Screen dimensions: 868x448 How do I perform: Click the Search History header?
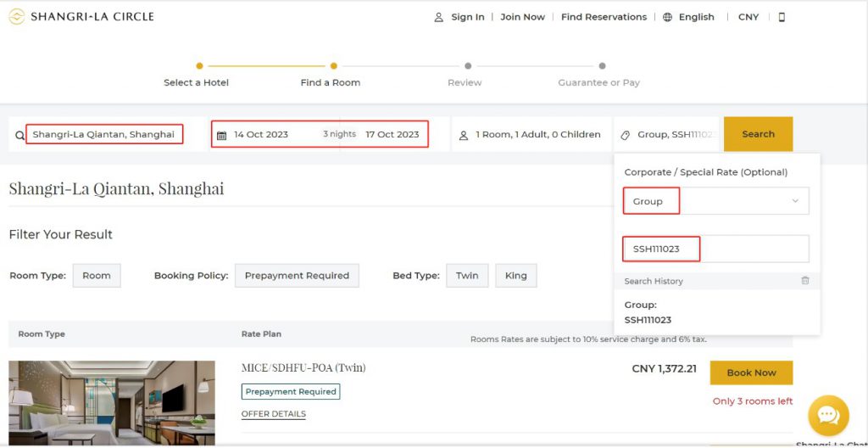point(654,281)
